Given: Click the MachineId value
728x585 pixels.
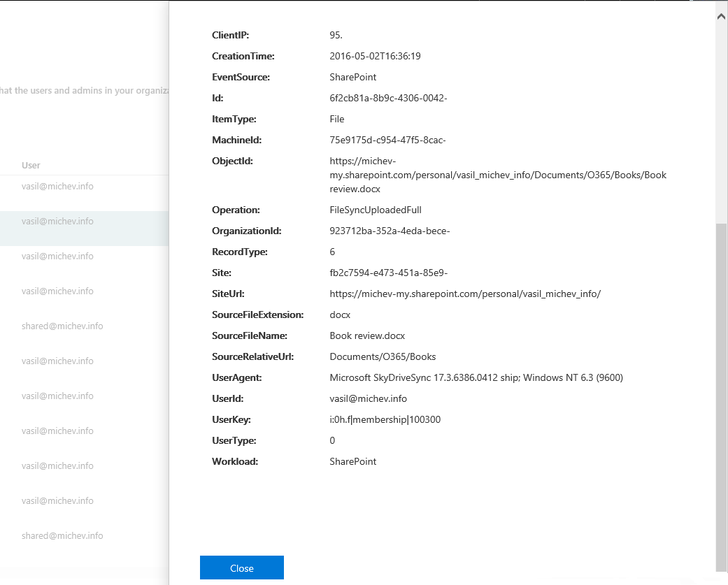Looking at the screenshot, I should (x=387, y=140).
